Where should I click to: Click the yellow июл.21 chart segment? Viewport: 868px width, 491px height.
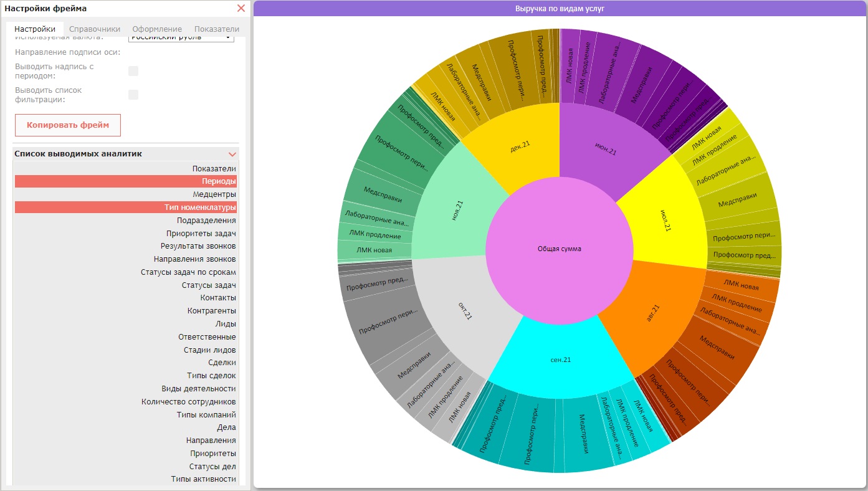tap(665, 221)
